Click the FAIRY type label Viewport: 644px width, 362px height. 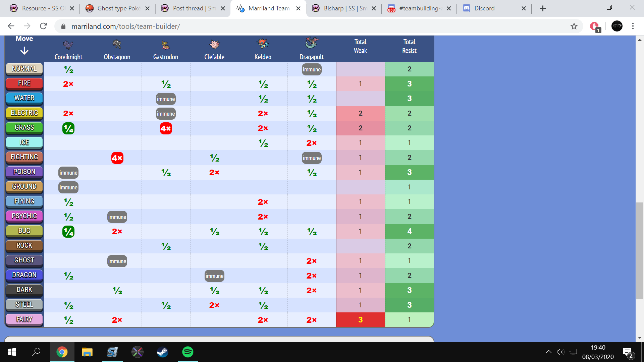point(24,319)
